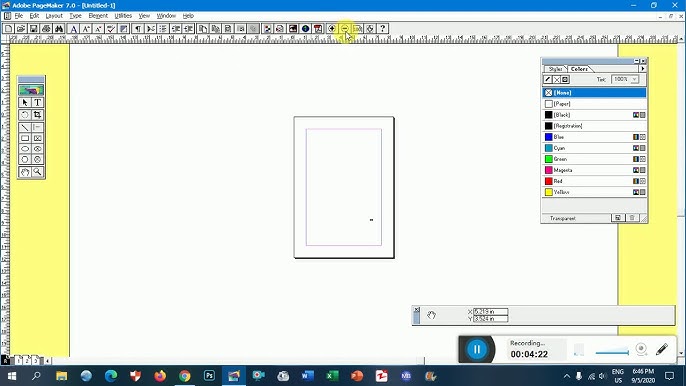This screenshot has width=686, height=386.
Task: Select the Ellipse Frame tool
Action: (x=38, y=149)
